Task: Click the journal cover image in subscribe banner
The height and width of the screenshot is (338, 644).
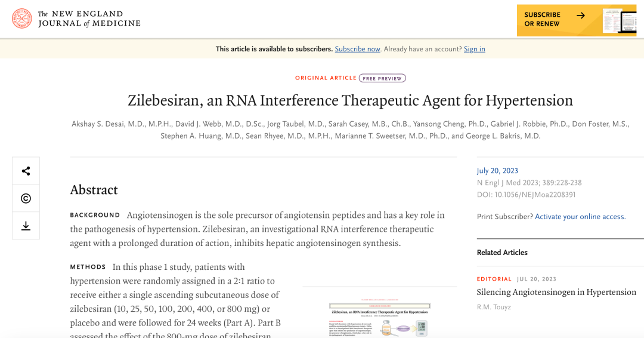Action: [x=619, y=20]
